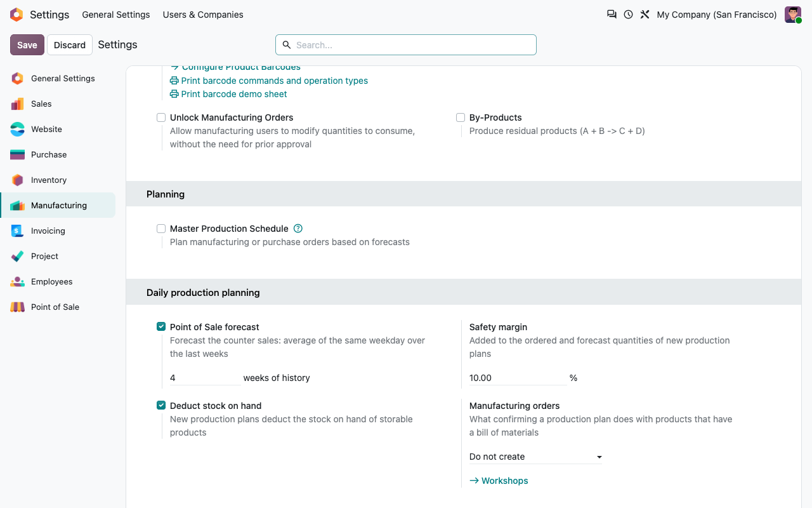Click the Save button
This screenshot has width=812, height=508.
tap(27, 45)
